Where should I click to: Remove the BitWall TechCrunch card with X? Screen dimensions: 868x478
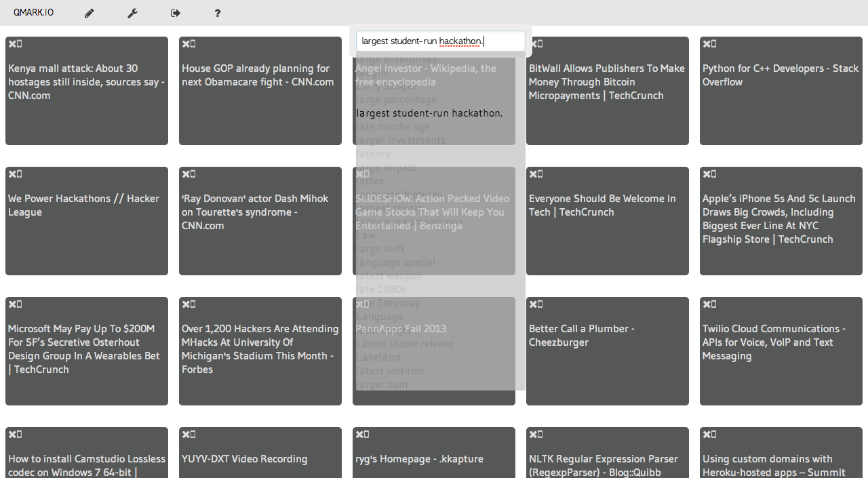[532, 44]
